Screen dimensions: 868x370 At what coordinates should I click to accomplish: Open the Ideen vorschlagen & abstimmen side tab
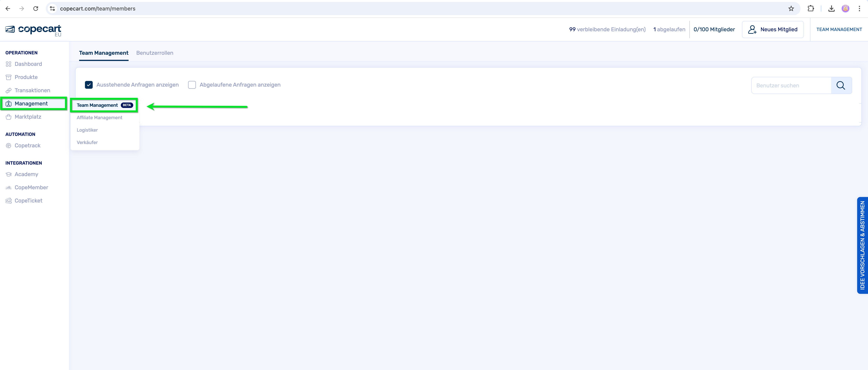coord(862,245)
